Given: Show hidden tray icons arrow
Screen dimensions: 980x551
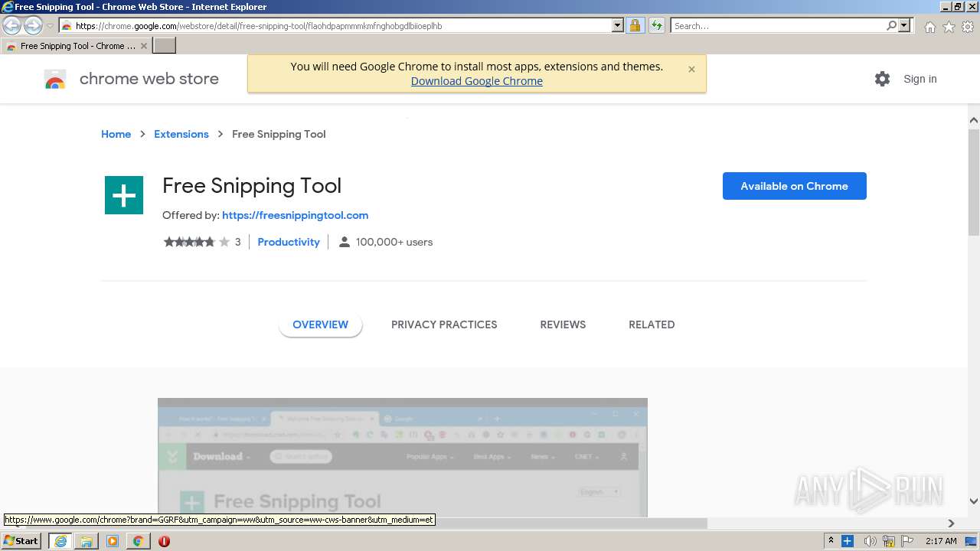Looking at the screenshot, I should click(831, 541).
